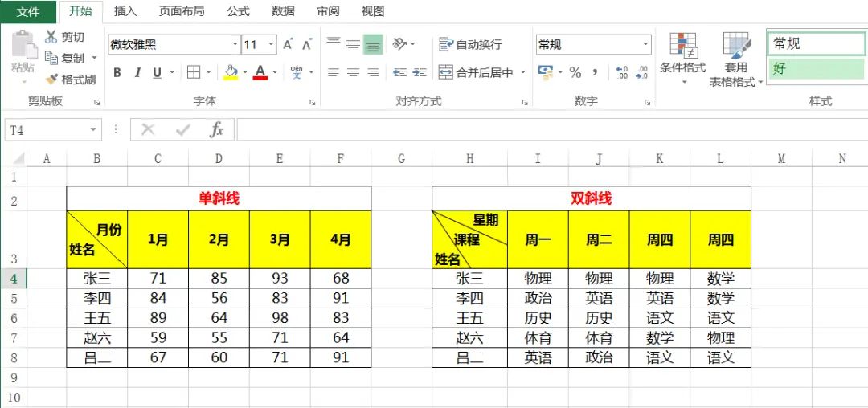Increase indent of cell content

click(x=420, y=72)
